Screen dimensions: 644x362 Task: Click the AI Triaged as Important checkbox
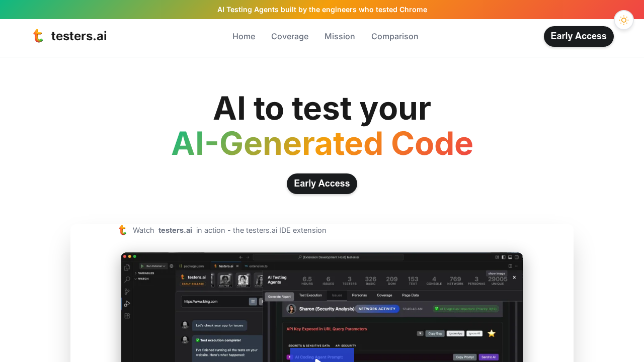tap(437, 309)
